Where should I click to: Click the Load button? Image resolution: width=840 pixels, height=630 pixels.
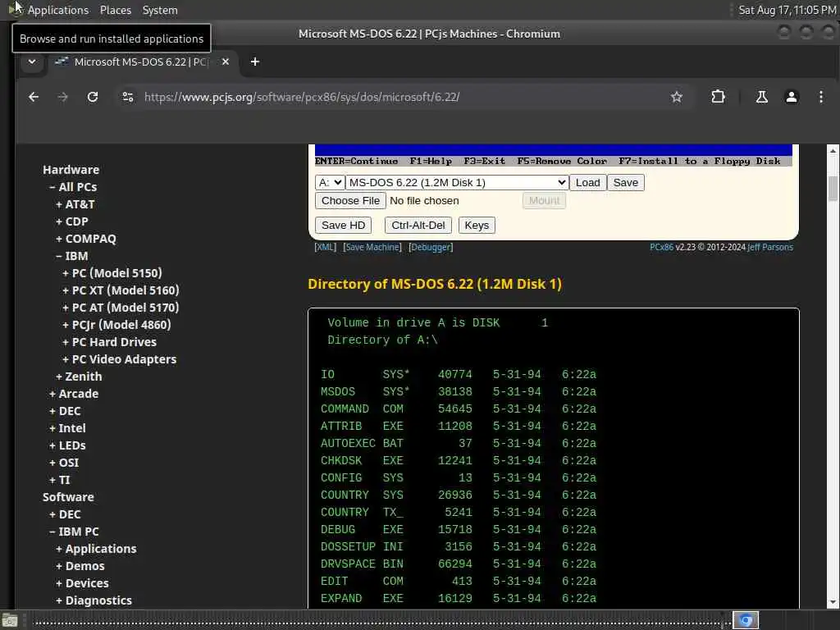587,183
